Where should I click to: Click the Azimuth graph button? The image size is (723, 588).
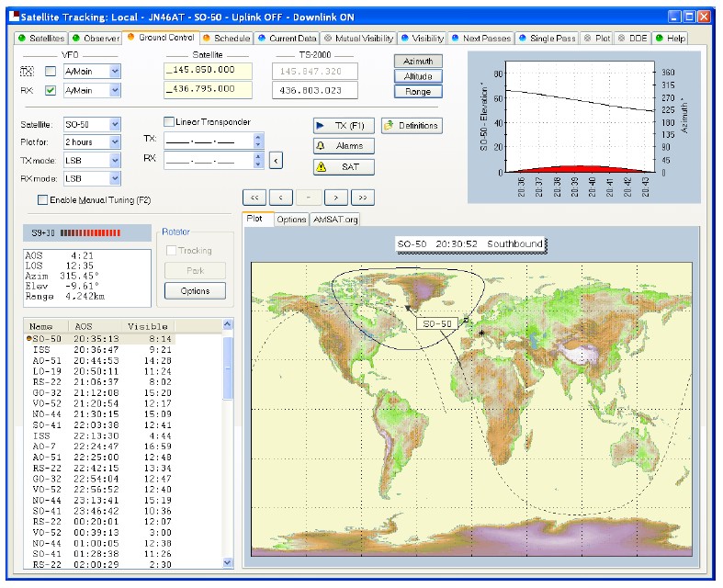(418, 62)
